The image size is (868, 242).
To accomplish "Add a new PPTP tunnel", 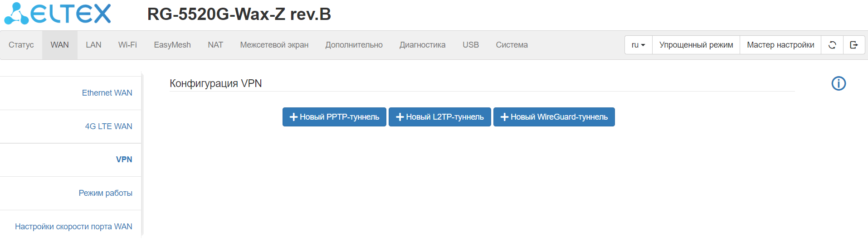I will pos(334,117).
